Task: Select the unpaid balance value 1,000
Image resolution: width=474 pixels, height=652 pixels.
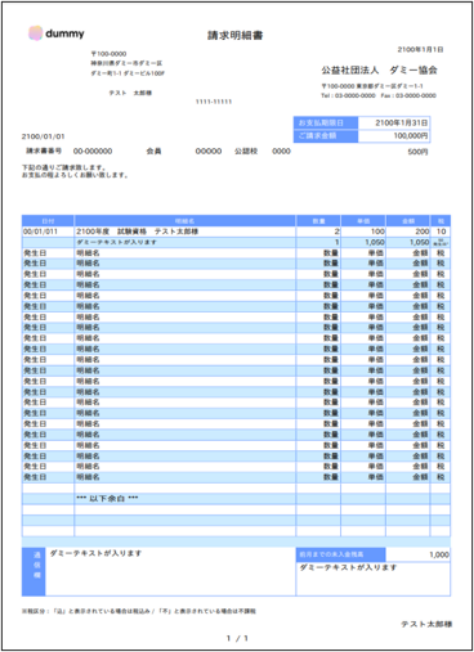Action: point(439,555)
